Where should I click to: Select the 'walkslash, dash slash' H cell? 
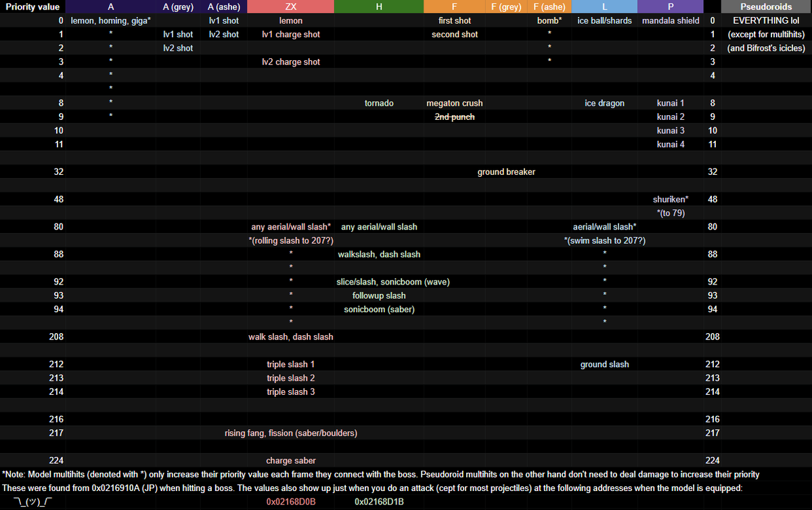pyautogui.click(x=379, y=255)
